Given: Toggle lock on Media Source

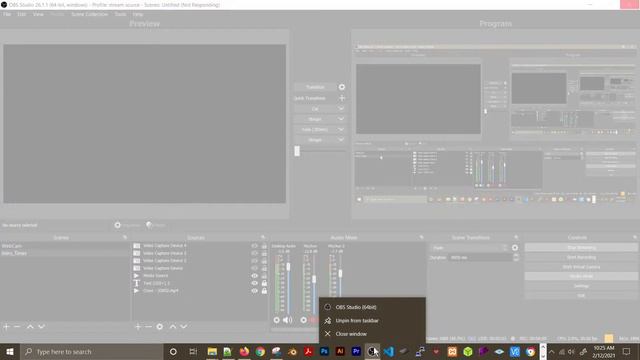Looking at the screenshot, I should pyautogui.click(x=264, y=276).
